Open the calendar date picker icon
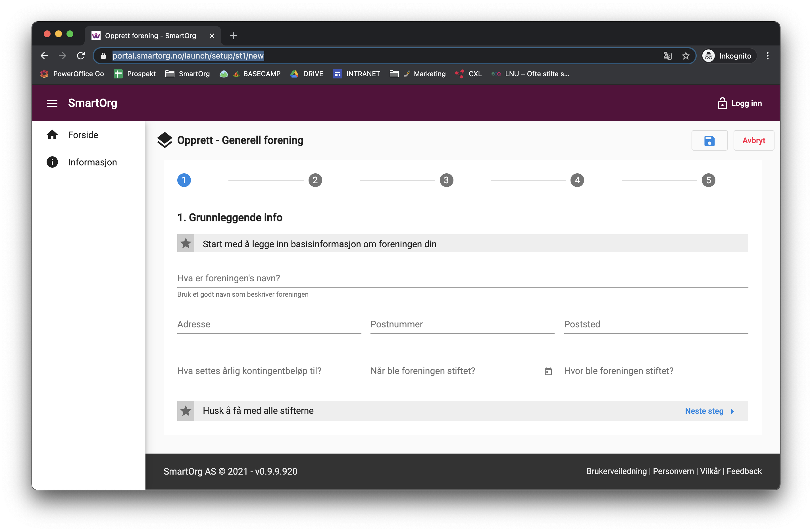 [548, 371]
